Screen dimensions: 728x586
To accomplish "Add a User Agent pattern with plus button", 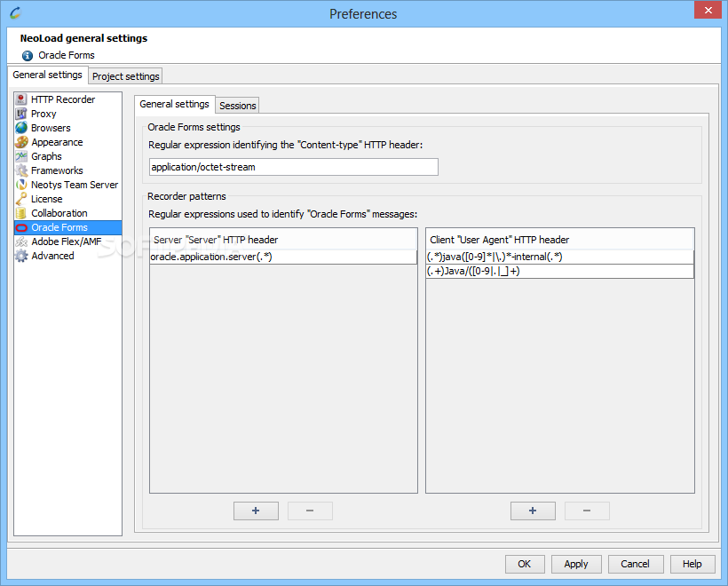I will point(533,511).
